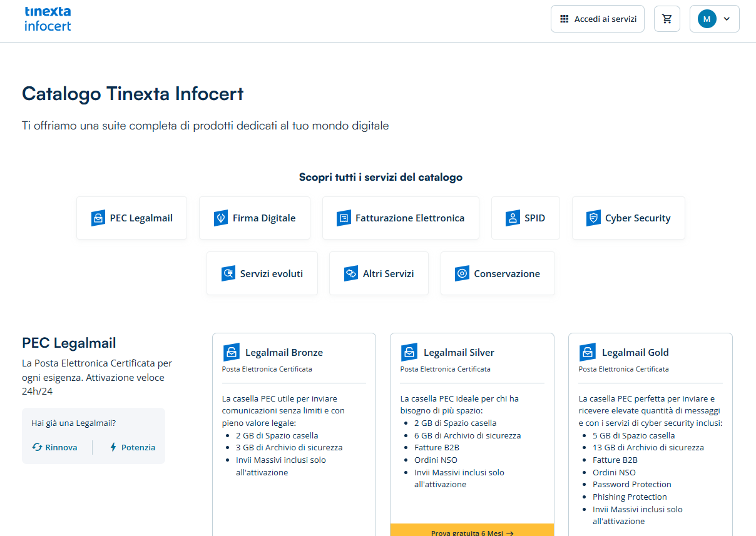Select the Altri Servizi category label
This screenshot has height=536, width=756.
[389, 273]
